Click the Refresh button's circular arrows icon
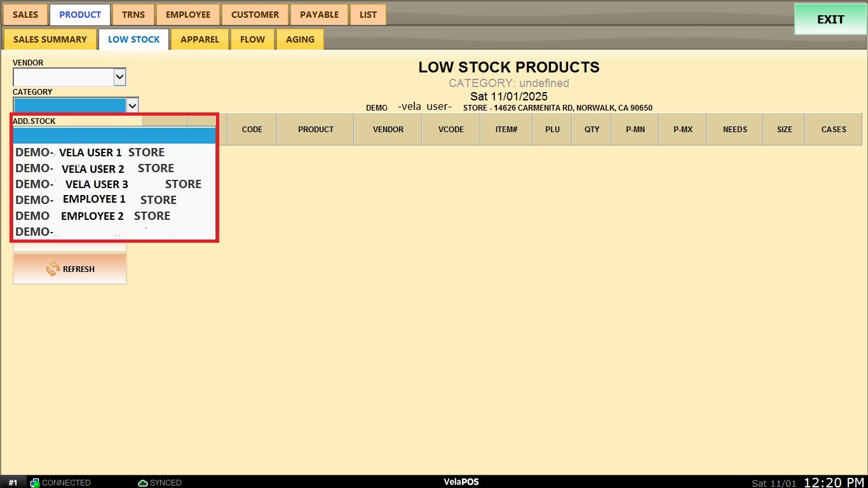The image size is (868, 488). (x=53, y=269)
